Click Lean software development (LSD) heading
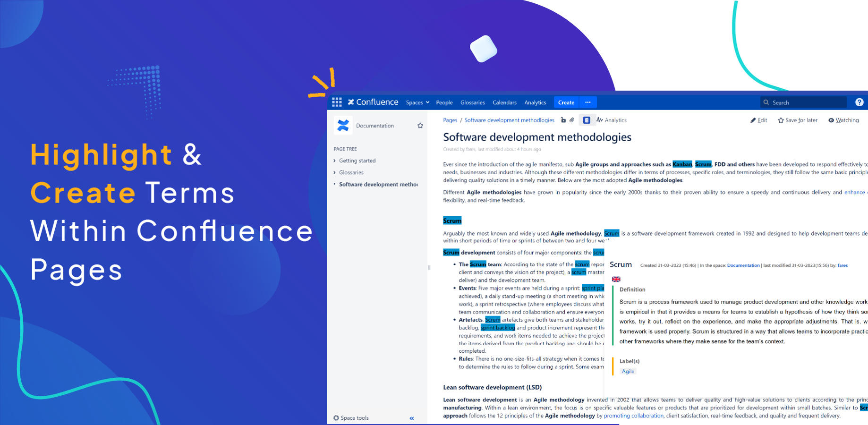The height and width of the screenshot is (425, 868). tap(492, 387)
